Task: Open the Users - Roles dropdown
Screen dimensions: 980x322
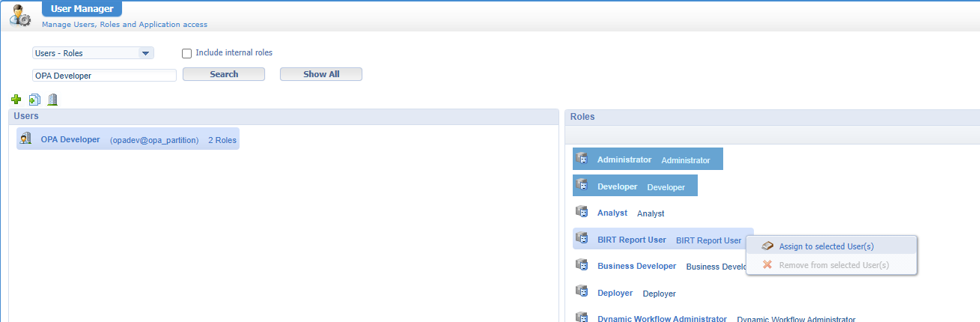Action: (93, 53)
